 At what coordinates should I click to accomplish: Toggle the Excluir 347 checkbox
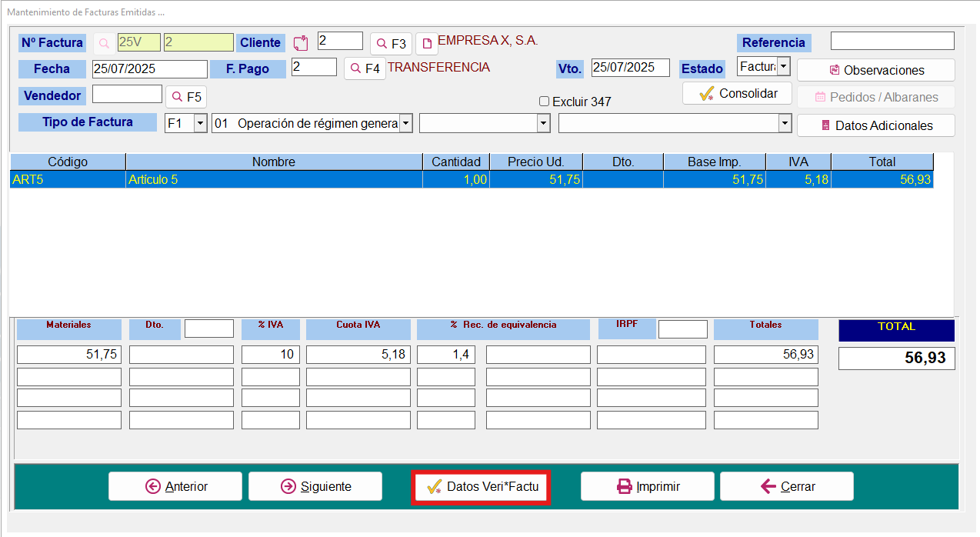(545, 102)
